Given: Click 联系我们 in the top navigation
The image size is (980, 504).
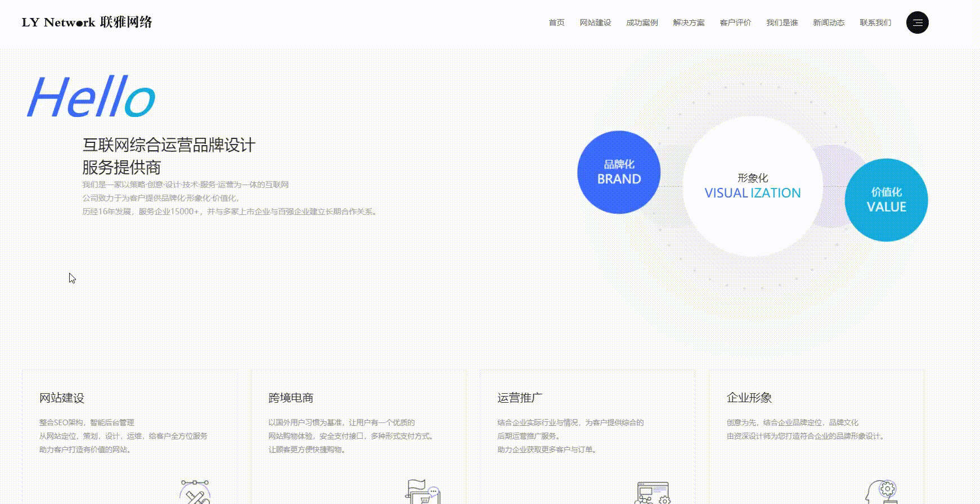Looking at the screenshot, I should click(875, 22).
